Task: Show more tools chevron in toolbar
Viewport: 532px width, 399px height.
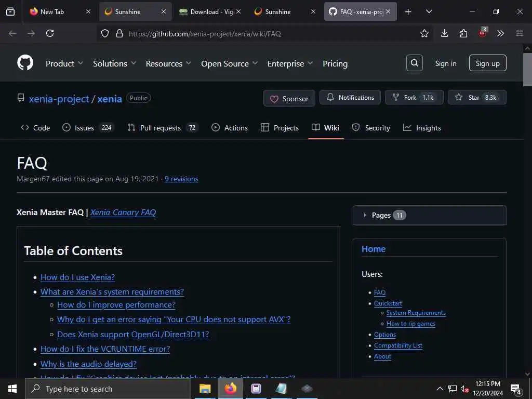Action: 500,33
